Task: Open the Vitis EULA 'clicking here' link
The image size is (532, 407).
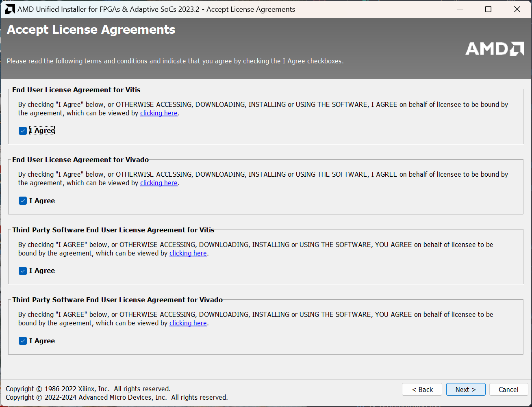Action: pyautogui.click(x=159, y=113)
